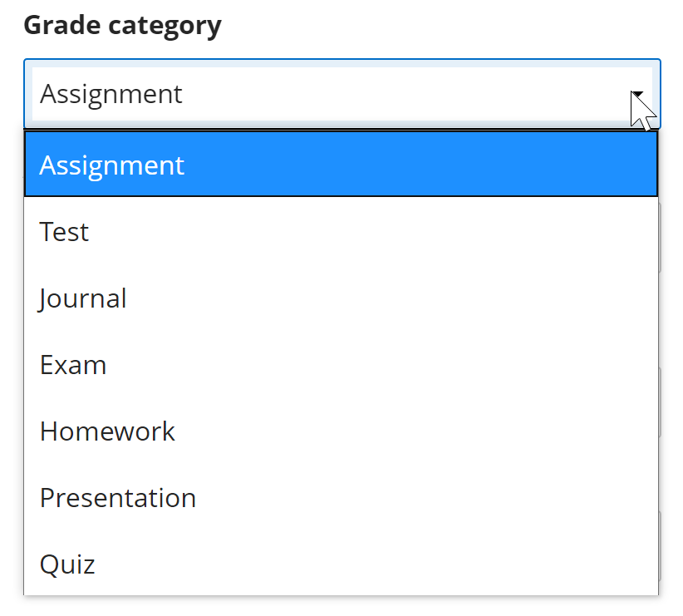Image resolution: width=683 pixels, height=616 pixels.
Task: Keep Assignment by clicking the blue row
Action: (x=341, y=165)
